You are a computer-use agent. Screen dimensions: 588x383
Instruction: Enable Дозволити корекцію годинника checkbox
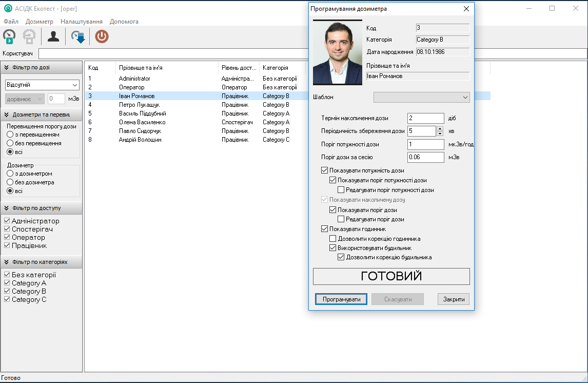pyautogui.click(x=332, y=239)
